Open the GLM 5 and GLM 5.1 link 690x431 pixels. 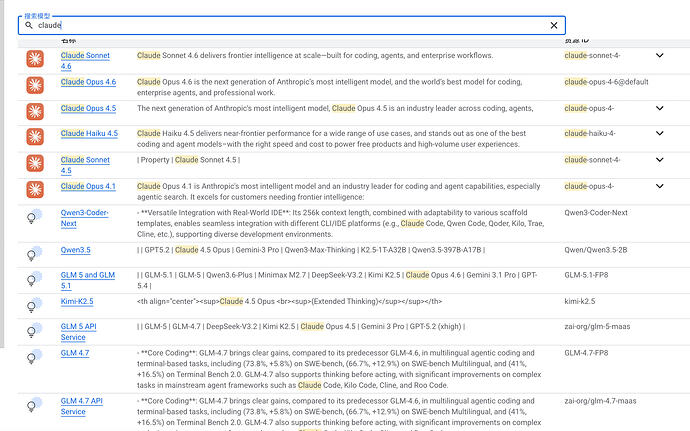88,280
